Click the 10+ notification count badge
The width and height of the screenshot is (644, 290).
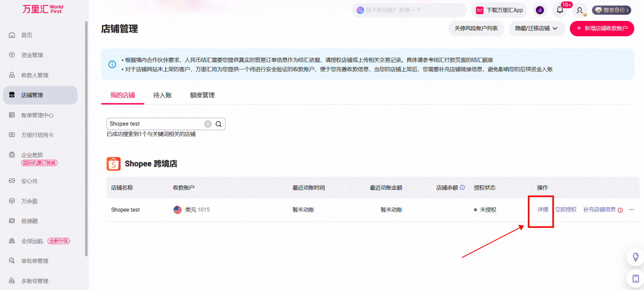click(x=567, y=5)
